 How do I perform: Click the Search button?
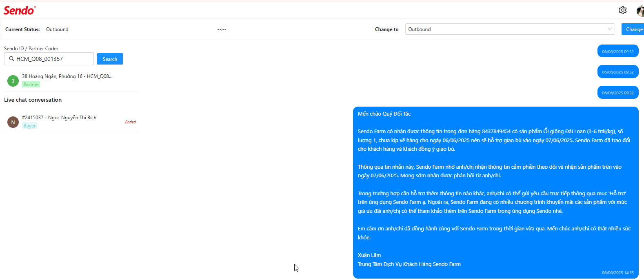(110, 59)
